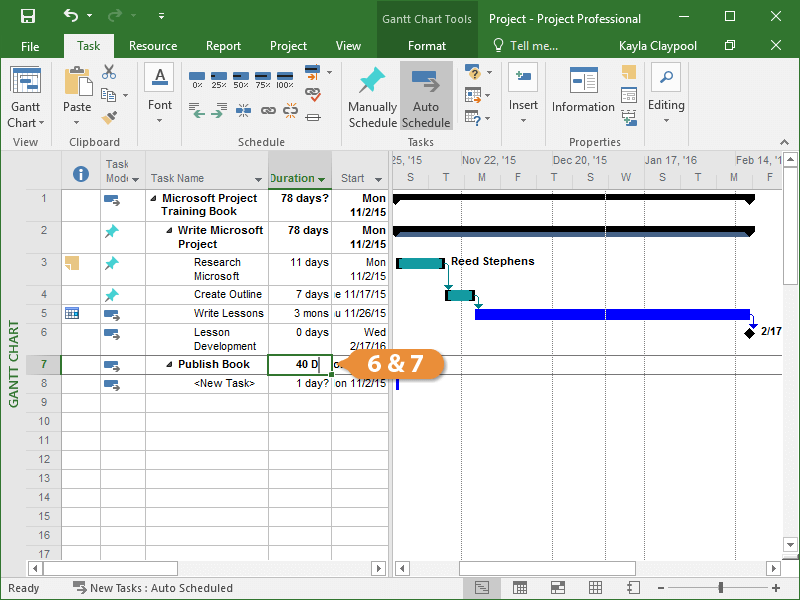The height and width of the screenshot is (600, 800).
Task: Open the Resource ribbon tab
Action: point(153,46)
